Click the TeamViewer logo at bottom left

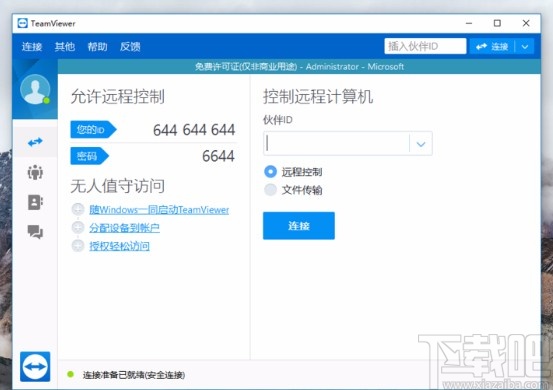click(35, 366)
